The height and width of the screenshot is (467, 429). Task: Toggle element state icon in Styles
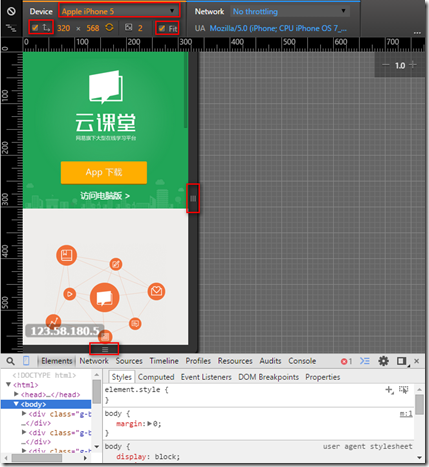click(404, 390)
